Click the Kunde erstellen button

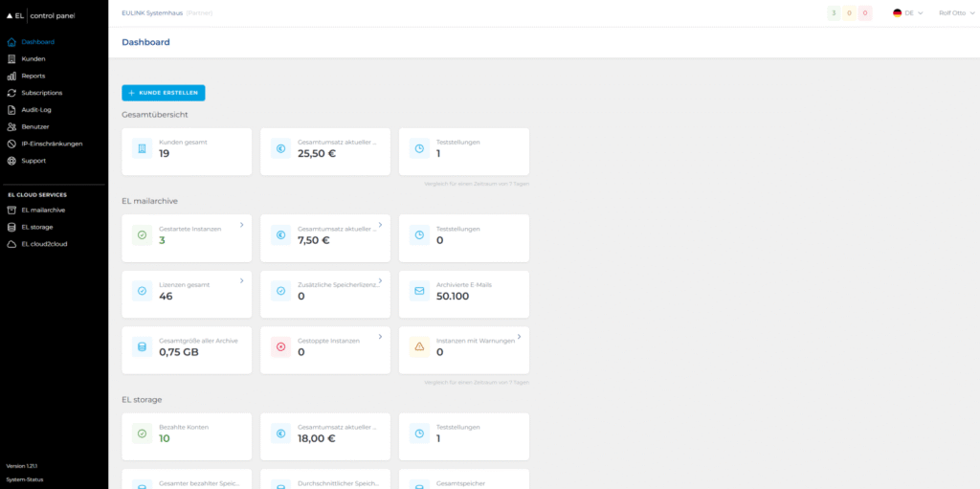pyautogui.click(x=163, y=93)
